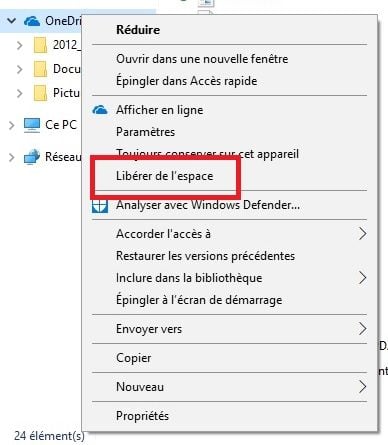This screenshot has width=388, height=445.
Task: Click the Réseau network icon
Action: (x=32, y=157)
